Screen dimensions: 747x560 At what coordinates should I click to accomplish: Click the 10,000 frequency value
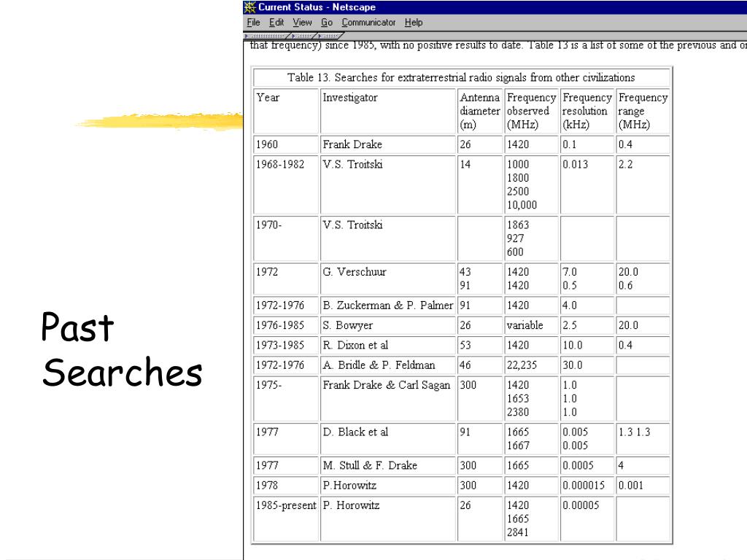(522, 205)
